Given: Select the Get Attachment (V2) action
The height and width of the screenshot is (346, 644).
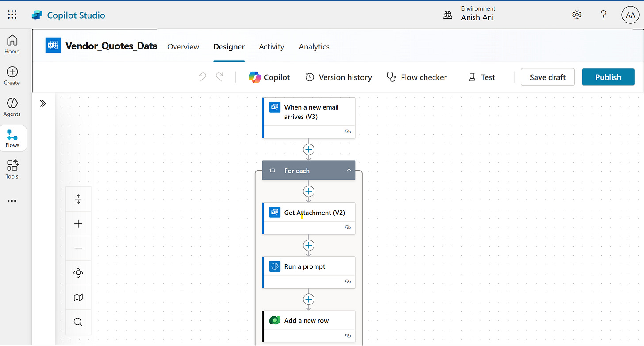Looking at the screenshot, I should point(309,218).
